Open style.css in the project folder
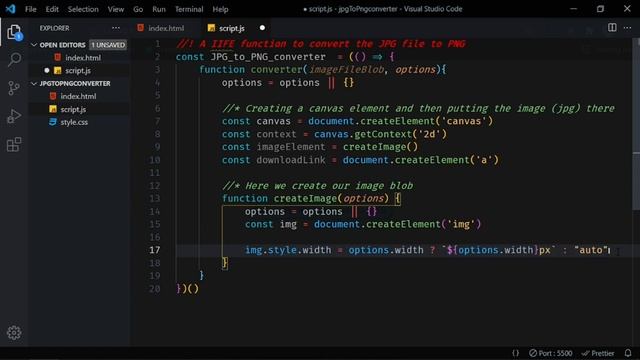 click(74, 122)
